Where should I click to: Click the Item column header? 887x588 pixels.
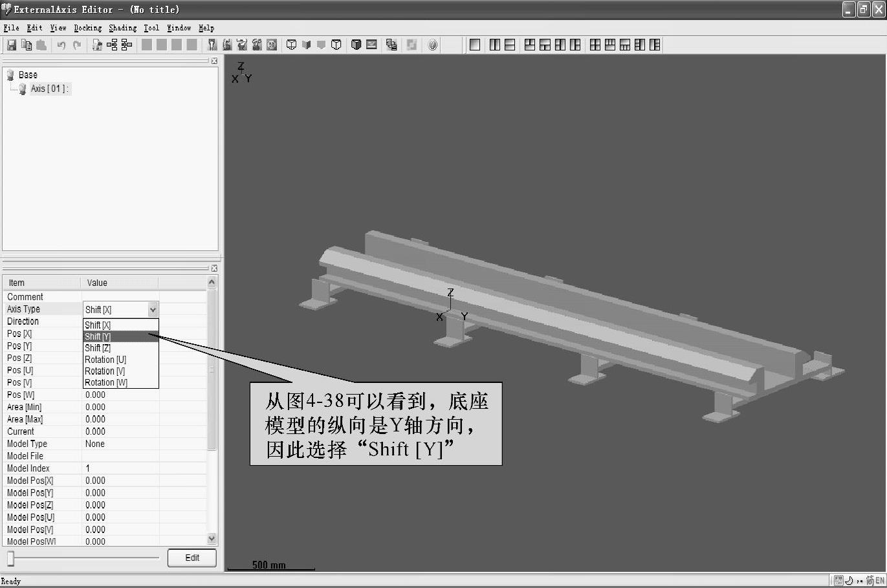point(41,283)
